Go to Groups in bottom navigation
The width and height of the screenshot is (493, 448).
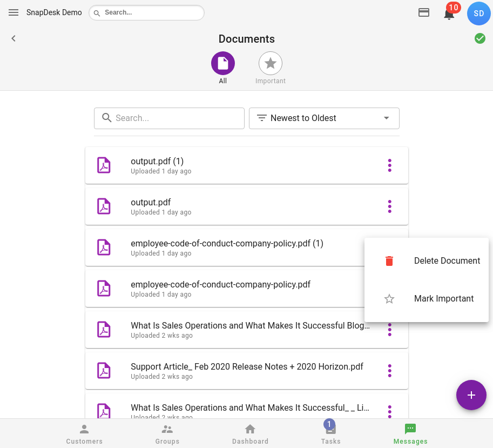167,434
